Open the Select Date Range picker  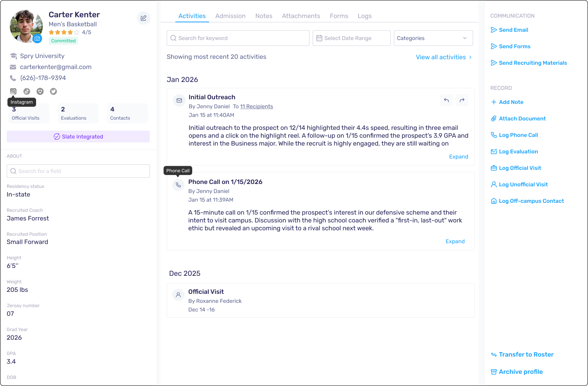(x=351, y=38)
